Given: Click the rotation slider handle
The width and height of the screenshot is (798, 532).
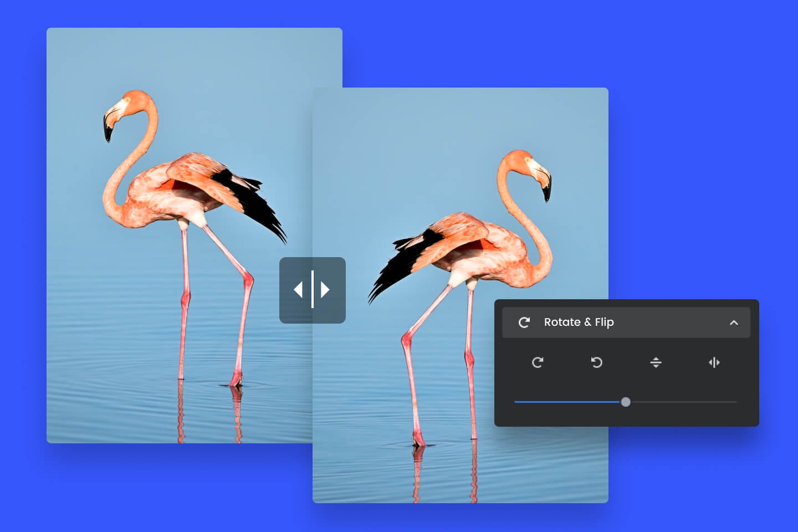Looking at the screenshot, I should 626,402.
